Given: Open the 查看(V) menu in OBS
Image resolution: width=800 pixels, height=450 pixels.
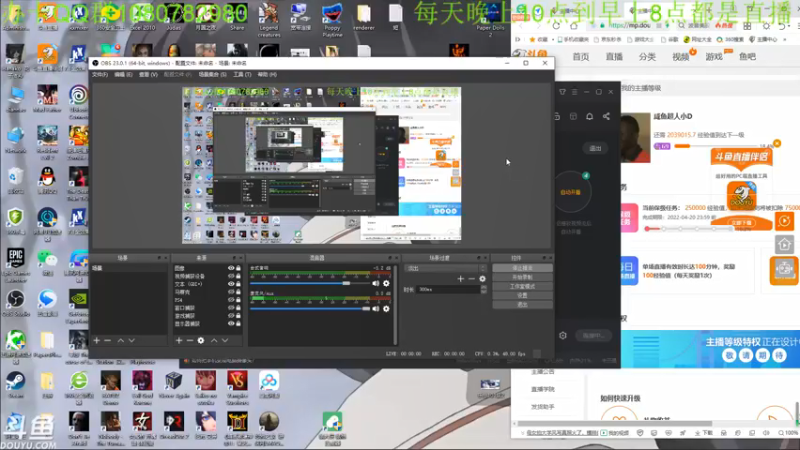Looking at the screenshot, I should click(148, 74).
